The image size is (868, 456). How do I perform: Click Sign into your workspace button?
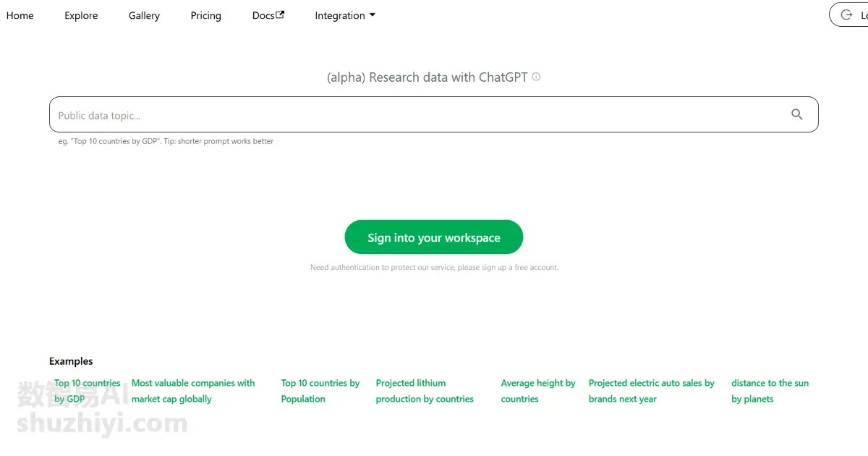click(434, 237)
